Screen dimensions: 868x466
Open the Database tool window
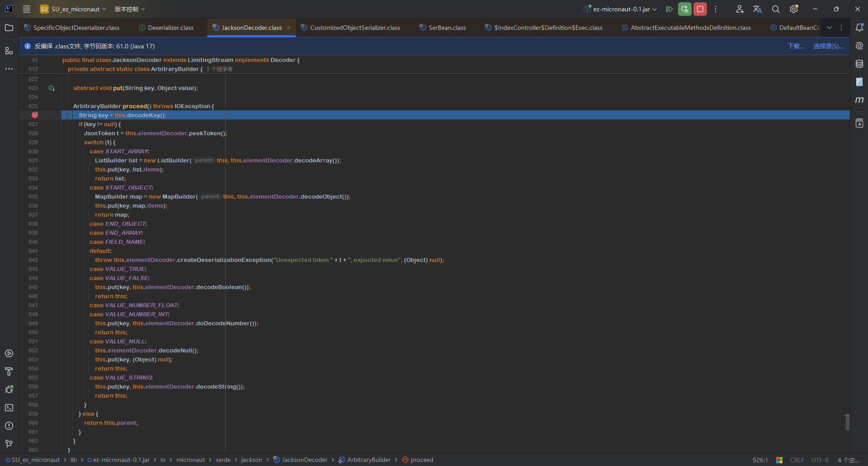859,64
